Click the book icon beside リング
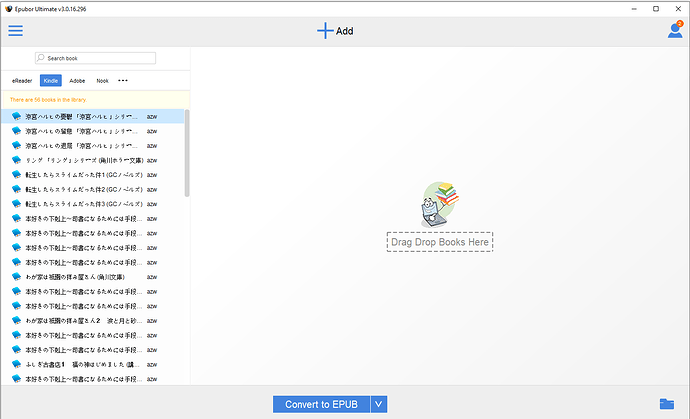Screen dimensions: 690x419 [16, 160]
